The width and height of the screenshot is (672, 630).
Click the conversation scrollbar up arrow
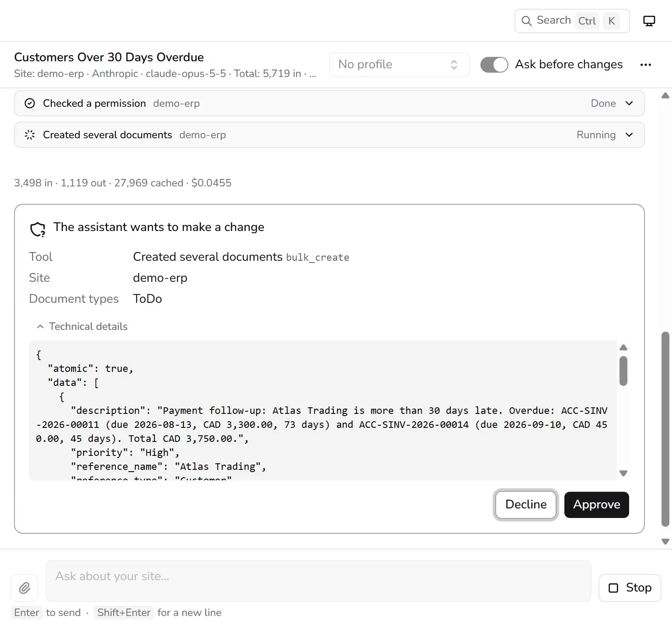point(665,95)
